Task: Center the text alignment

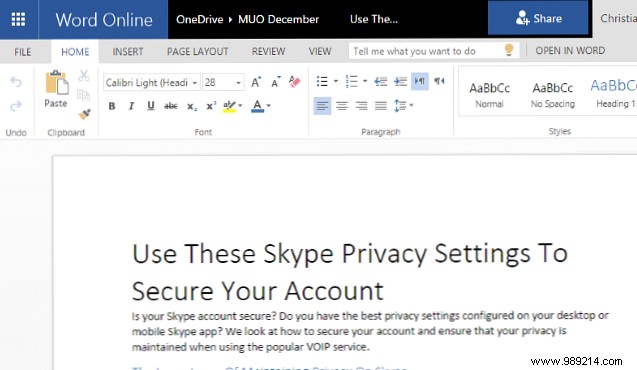Action: coord(342,106)
